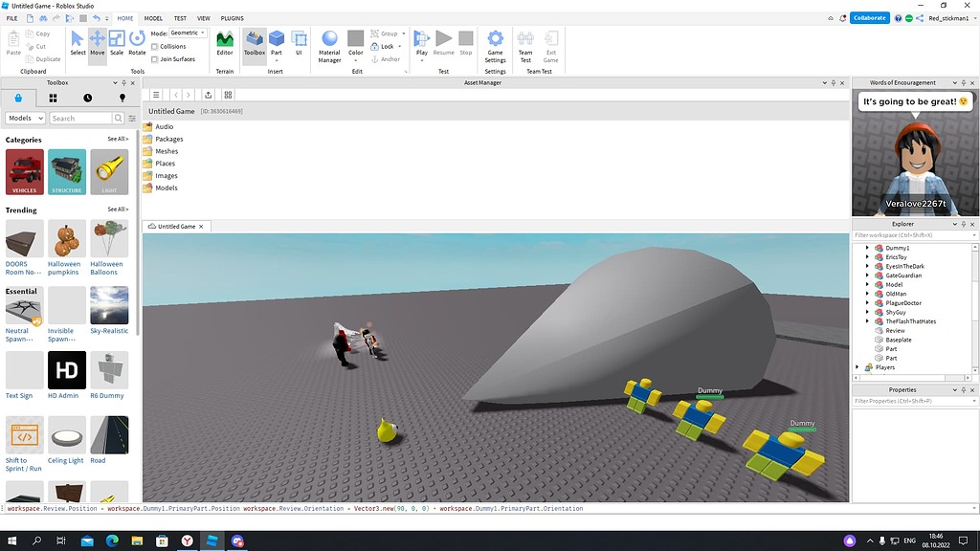Expand Dummy1 in the Explorer
This screenshot has height=551, width=980.
[x=867, y=248]
